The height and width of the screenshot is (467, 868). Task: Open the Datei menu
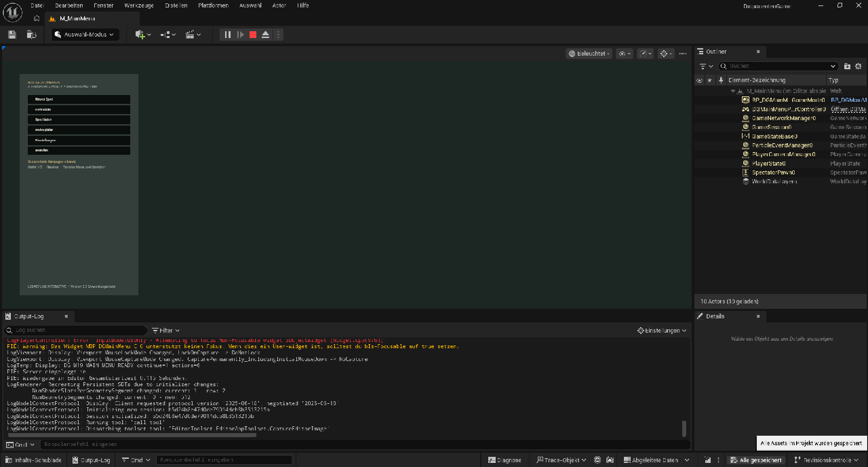click(37, 5)
